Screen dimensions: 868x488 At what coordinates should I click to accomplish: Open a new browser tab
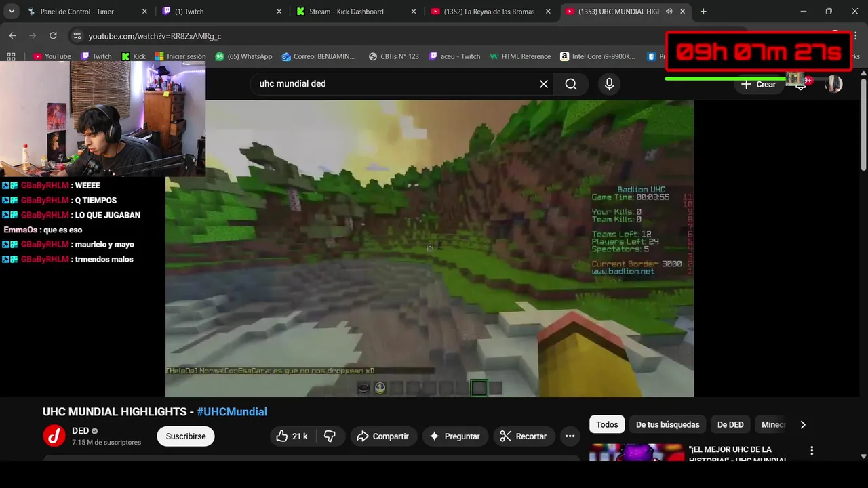pos(703,12)
